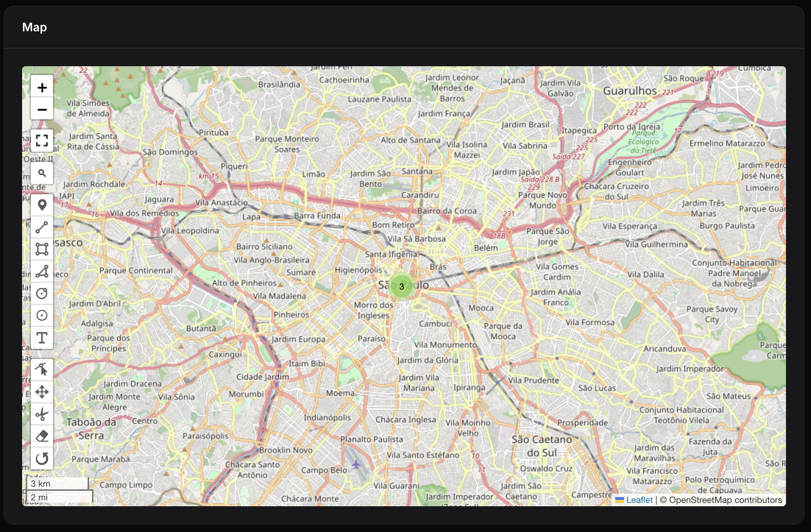This screenshot has height=532, width=811.
Task: Select the Rotate layers tool
Action: click(x=42, y=458)
